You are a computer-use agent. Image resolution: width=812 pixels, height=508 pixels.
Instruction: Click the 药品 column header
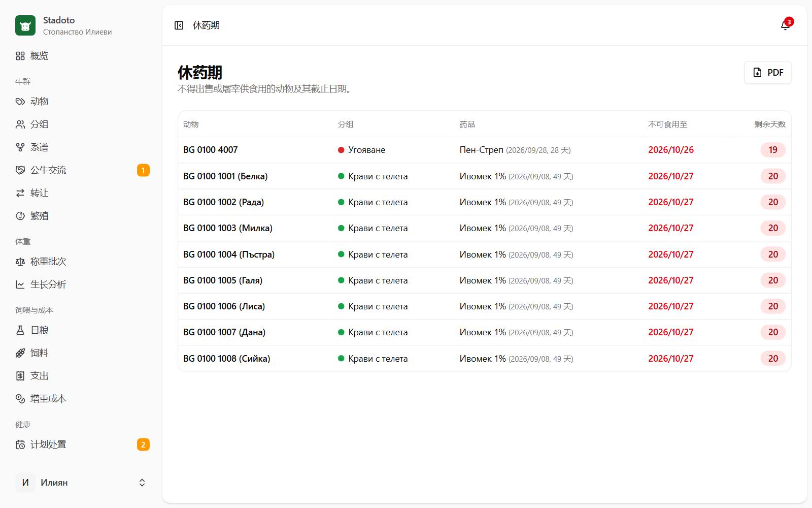[x=467, y=124]
